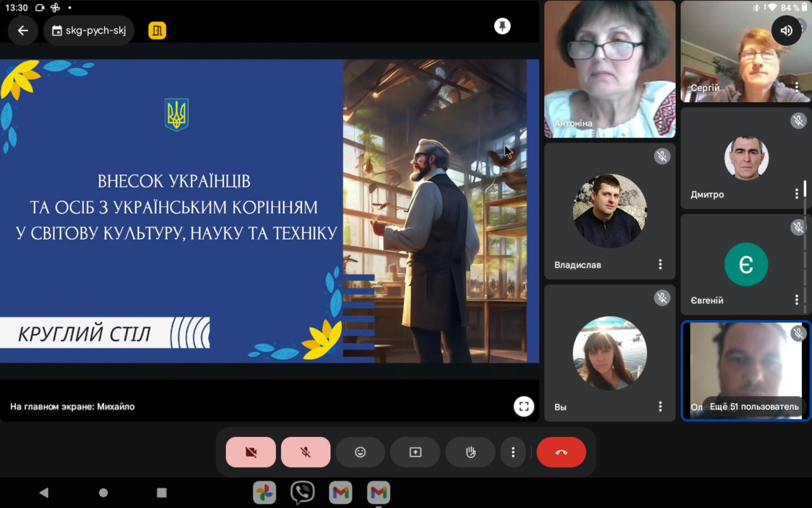Turn on the camera
Image resolution: width=812 pixels, height=508 pixels.
(x=251, y=452)
